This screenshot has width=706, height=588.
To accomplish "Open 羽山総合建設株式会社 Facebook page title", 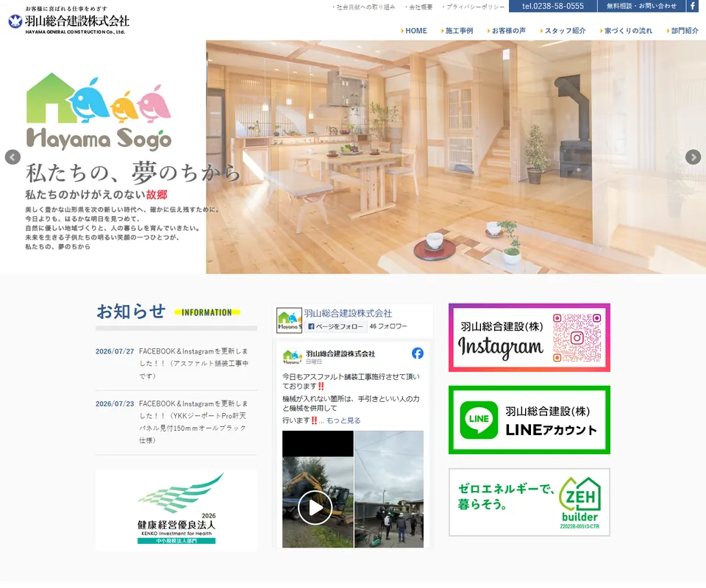I will point(348,313).
